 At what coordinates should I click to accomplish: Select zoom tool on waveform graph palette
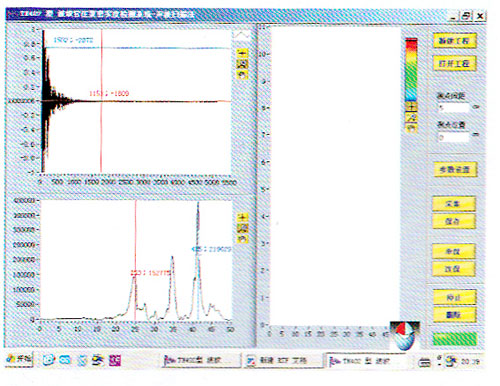click(242, 64)
